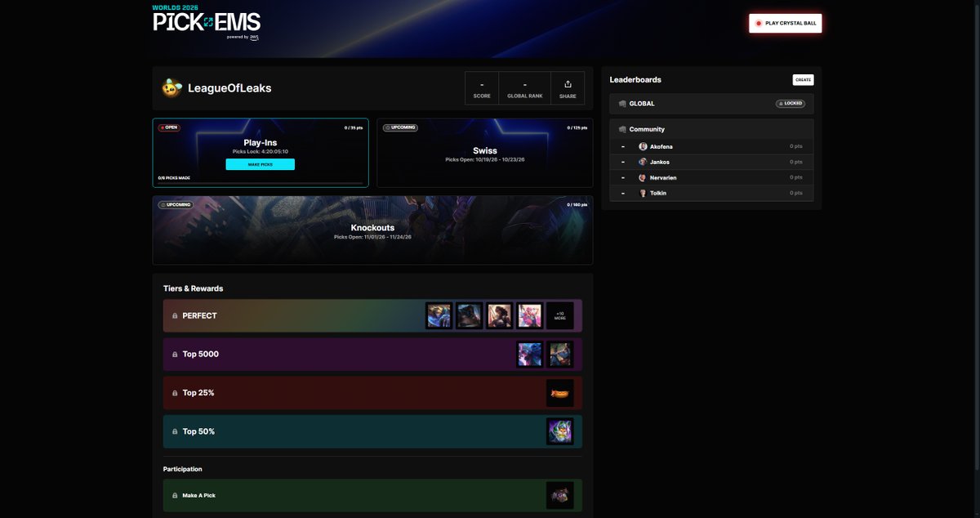Open the Make A Pick participation reward thumbnail
980x518 pixels.
pyautogui.click(x=560, y=495)
